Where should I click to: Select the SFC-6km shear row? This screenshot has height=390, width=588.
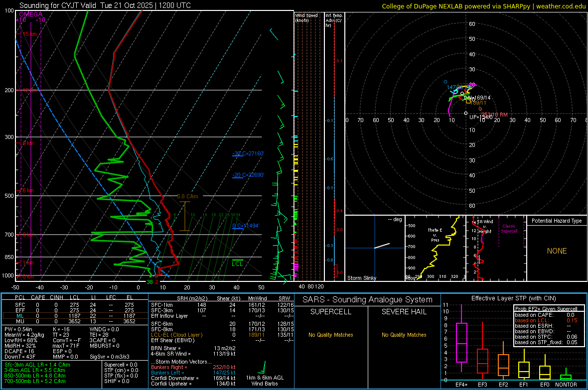(x=222, y=324)
